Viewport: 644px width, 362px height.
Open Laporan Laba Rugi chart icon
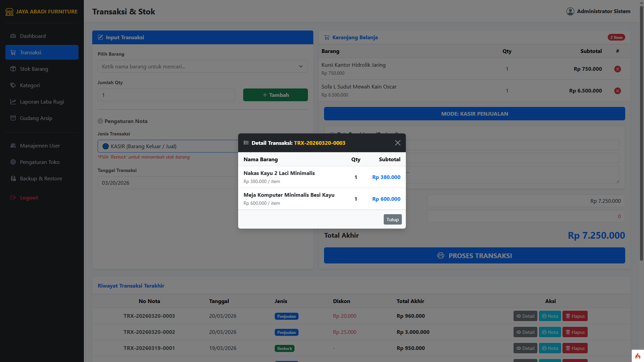pos(13,102)
